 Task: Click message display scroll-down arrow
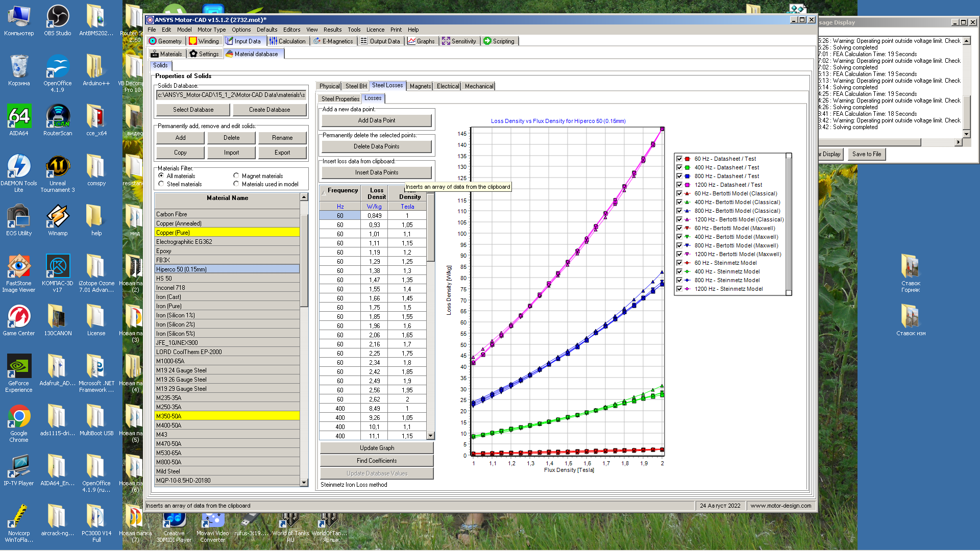coord(966,134)
